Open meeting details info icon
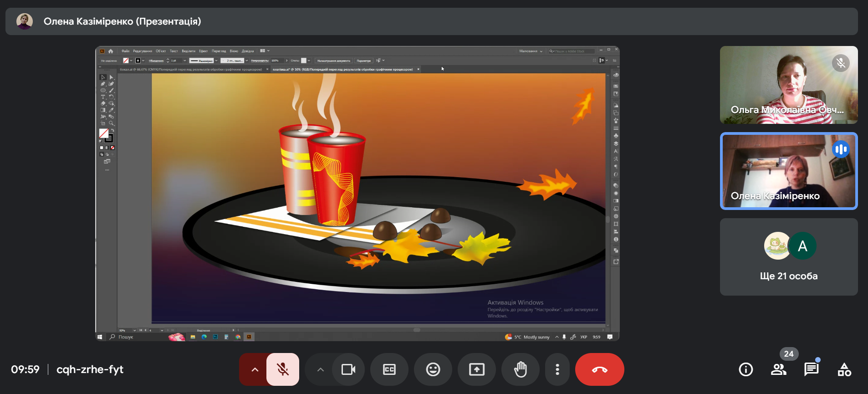This screenshot has width=868, height=394. (746, 369)
